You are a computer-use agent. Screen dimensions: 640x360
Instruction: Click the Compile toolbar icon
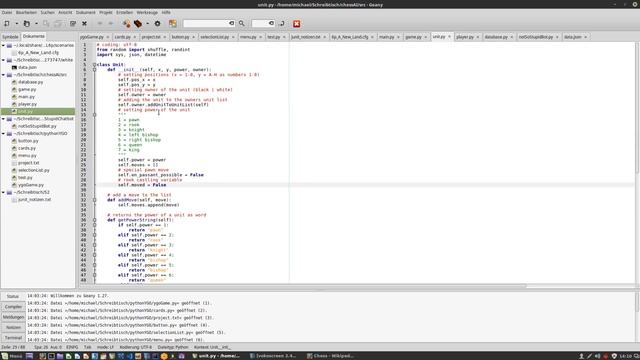(x=127, y=24)
